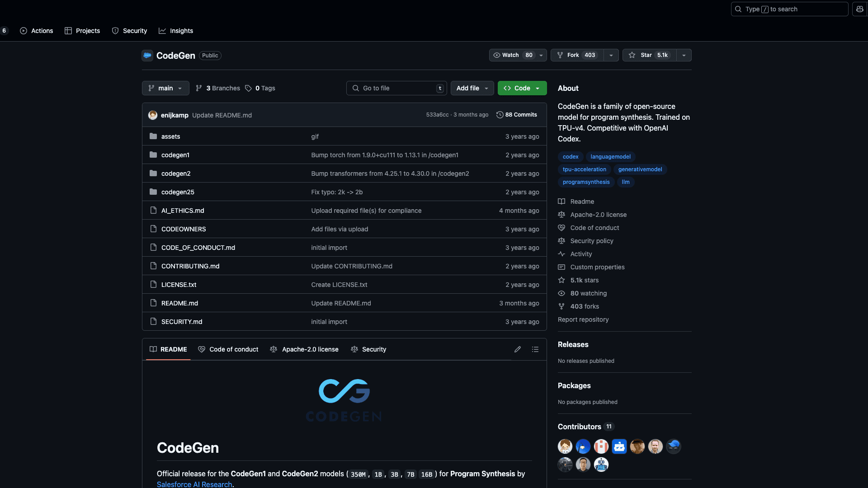Click the fork icon next to Fork button
Screen dimensions: 868x488
click(561, 55)
